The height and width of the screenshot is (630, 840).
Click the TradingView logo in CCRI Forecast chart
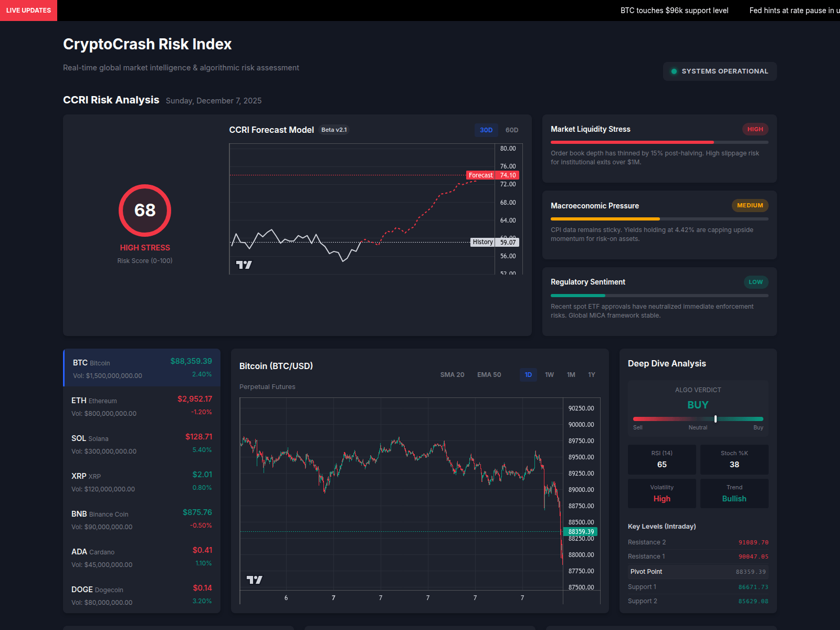(244, 265)
